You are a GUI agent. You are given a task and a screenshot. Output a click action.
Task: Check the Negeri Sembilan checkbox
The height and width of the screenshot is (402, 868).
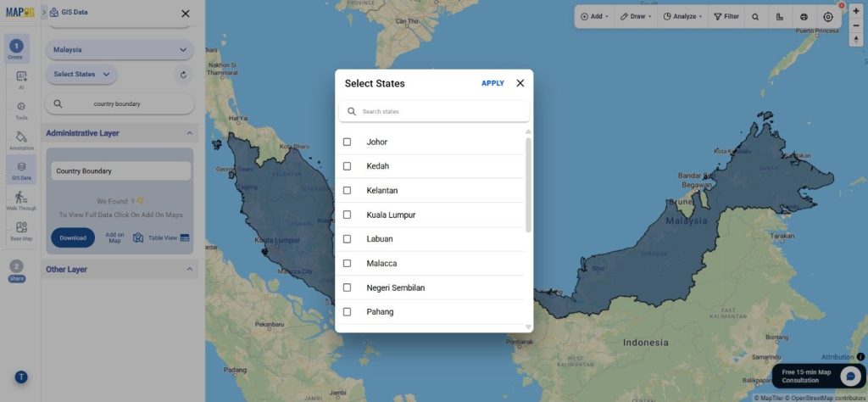pos(347,288)
